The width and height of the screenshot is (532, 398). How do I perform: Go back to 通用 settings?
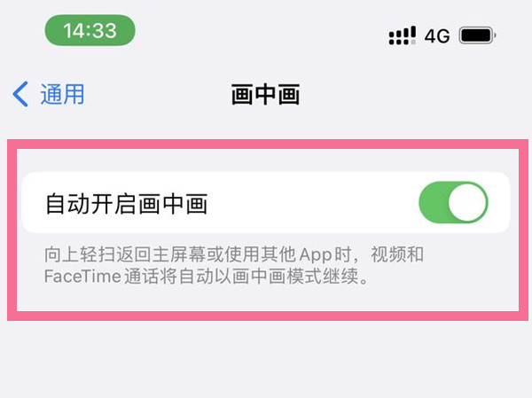coord(48,94)
